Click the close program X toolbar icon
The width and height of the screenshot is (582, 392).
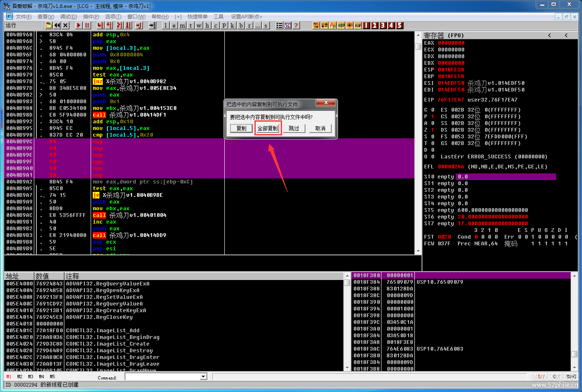[66, 25]
